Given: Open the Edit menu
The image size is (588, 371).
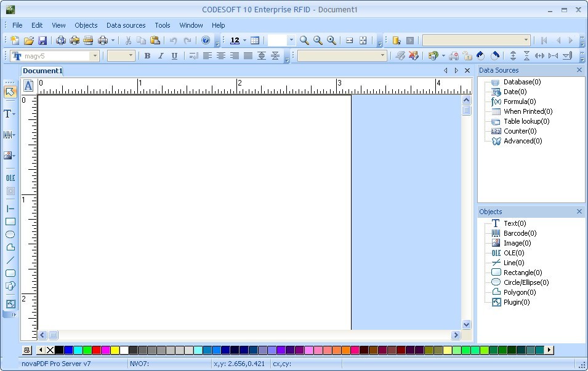Looking at the screenshot, I should point(37,25).
